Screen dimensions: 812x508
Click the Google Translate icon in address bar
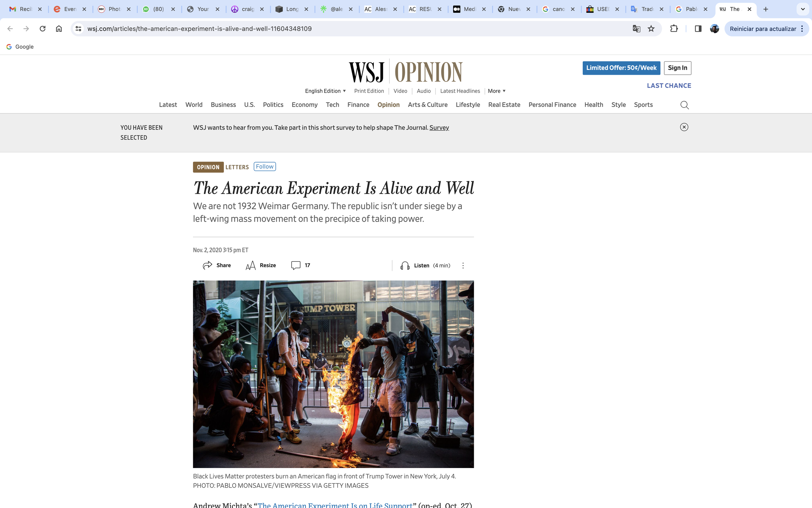coord(636,29)
